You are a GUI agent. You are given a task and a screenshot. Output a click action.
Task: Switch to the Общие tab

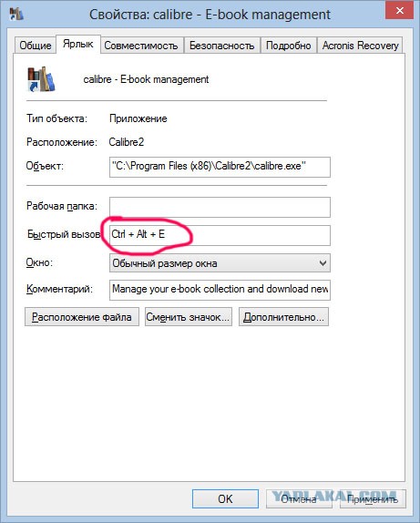click(x=35, y=45)
